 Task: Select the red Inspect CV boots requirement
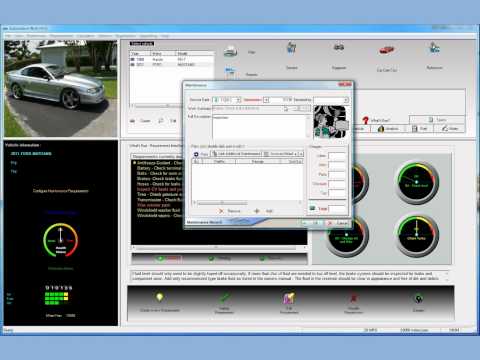159,189
